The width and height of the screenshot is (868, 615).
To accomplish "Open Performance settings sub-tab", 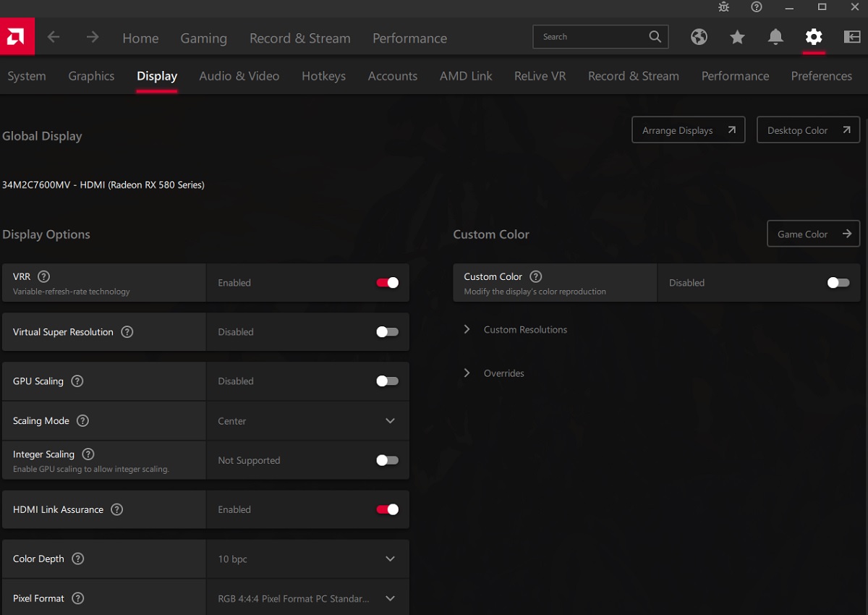I will click(736, 76).
